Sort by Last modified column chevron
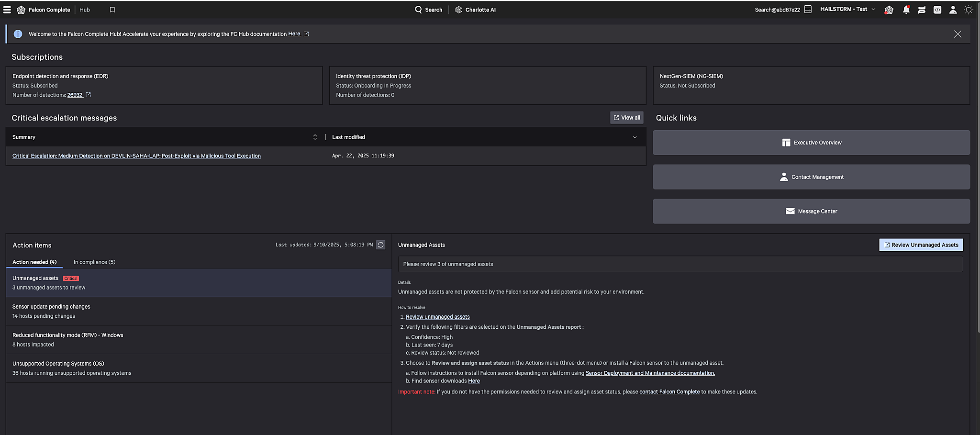 (x=635, y=137)
